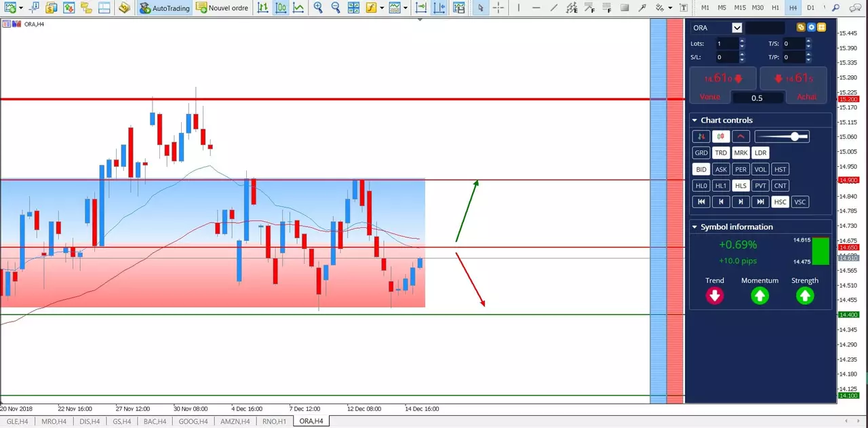This screenshot has height=428, width=868.
Task: Toggle the GRD grid button
Action: [701, 153]
